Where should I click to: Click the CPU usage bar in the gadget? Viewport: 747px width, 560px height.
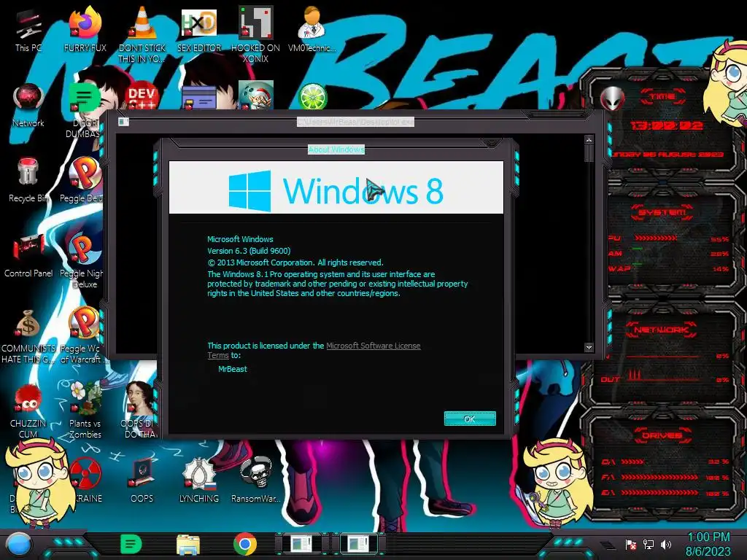point(656,238)
